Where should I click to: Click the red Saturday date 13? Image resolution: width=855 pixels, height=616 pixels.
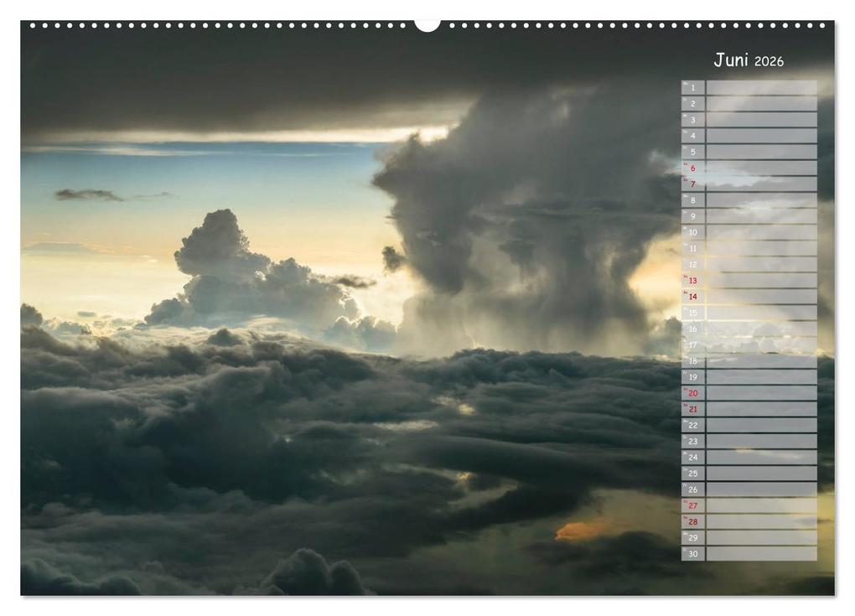694,279
